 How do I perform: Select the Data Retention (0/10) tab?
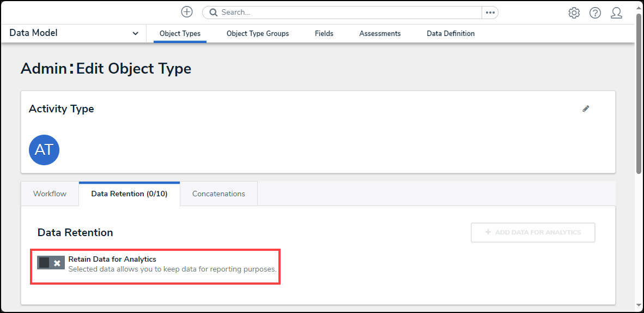129,194
